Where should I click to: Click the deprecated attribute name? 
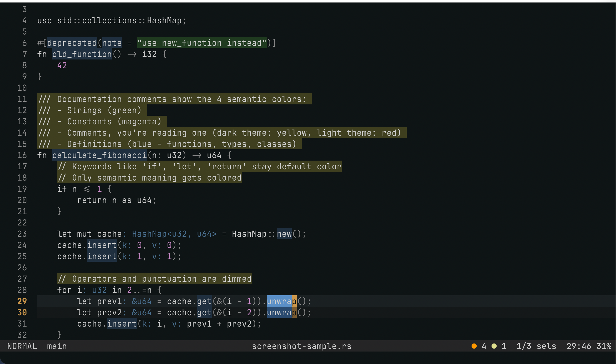[72, 43]
